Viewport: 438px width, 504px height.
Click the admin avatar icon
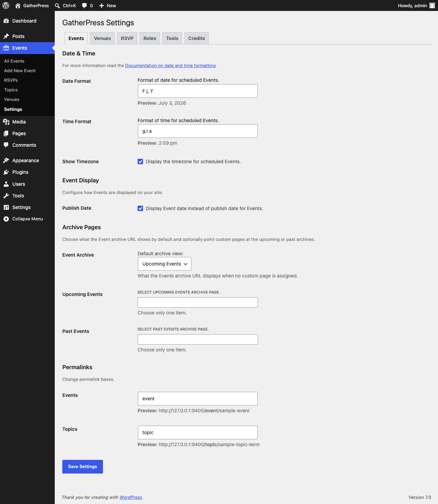point(432,5)
